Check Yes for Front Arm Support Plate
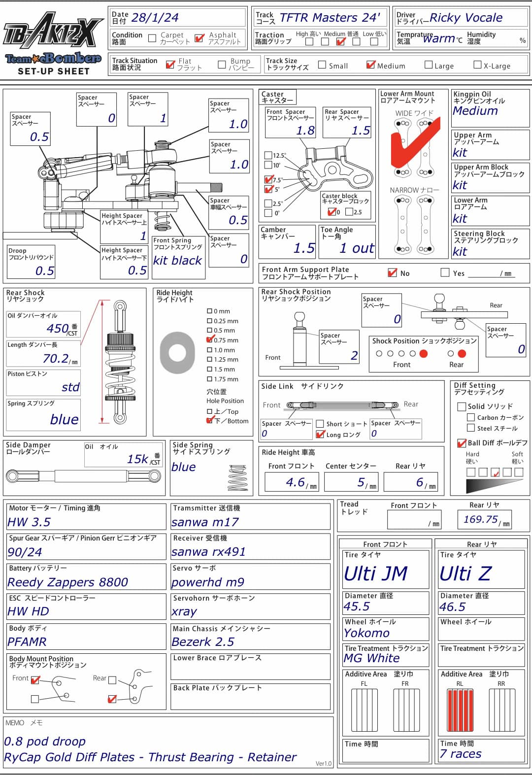Viewport: 532px width, 777px height. click(x=445, y=272)
